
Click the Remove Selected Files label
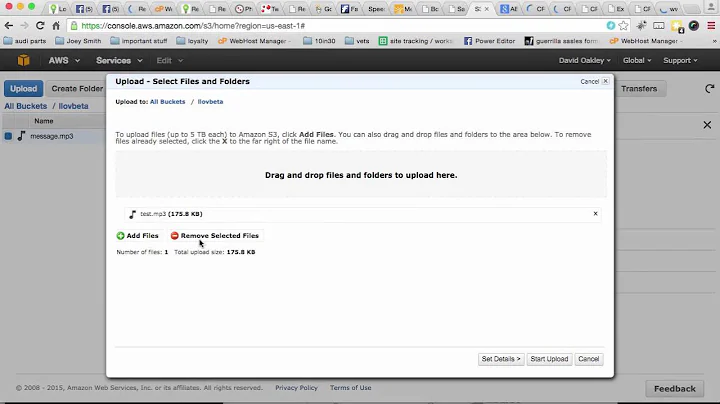pos(219,236)
